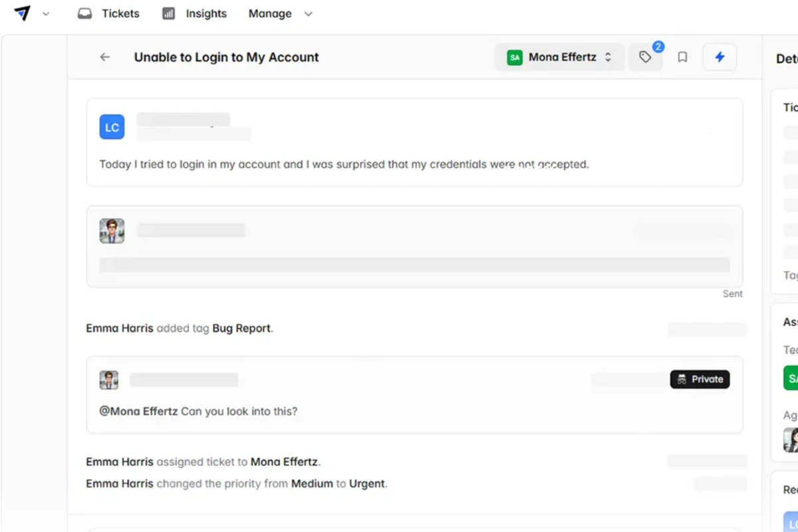Image resolution: width=798 pixels, height=532 pixels.
Task: Expand the chevron beside the app logo
Action: (46, 14)
